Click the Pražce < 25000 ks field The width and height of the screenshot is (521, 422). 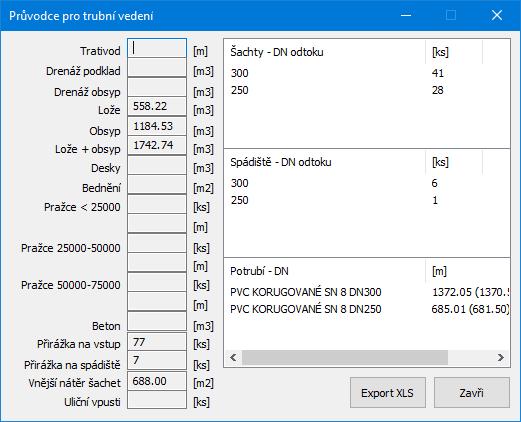157,204
